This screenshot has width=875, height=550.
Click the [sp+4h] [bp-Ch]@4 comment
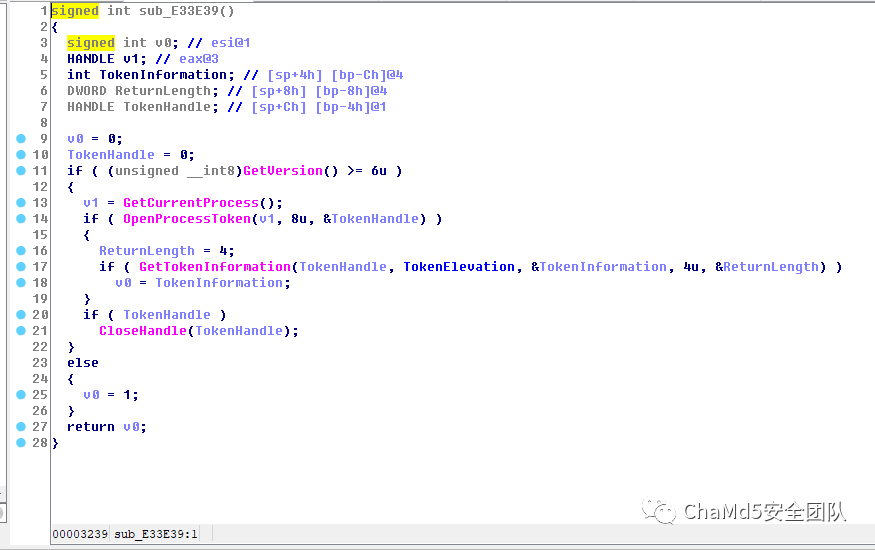pyautogui.click(x=335, y=75)
